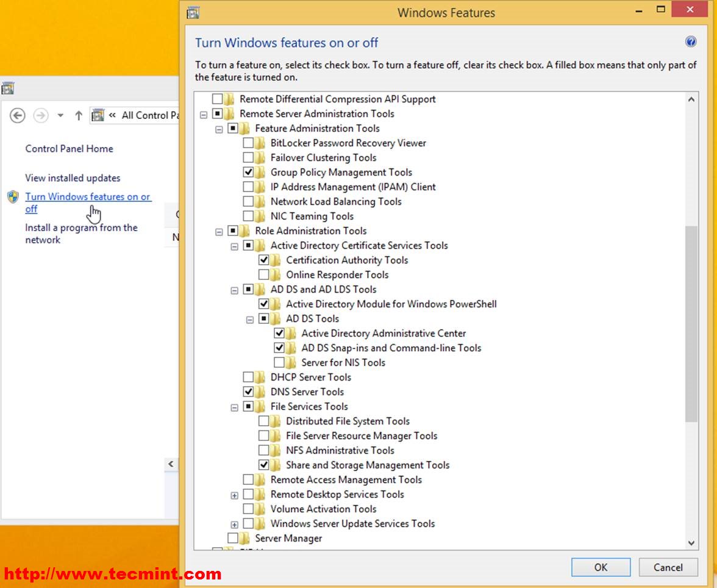The image size is (717, 588).
Task: Enable BitLocker Password Recovery Viewer checkbox
Action: pos(248,143)
